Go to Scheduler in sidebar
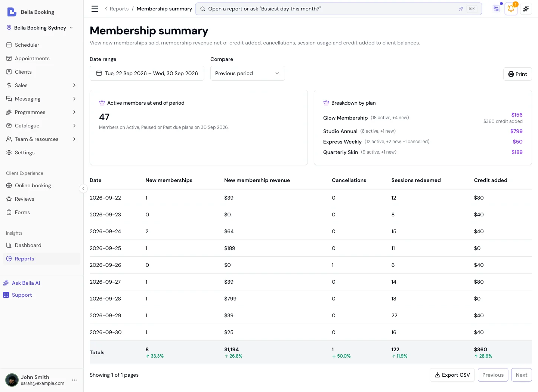This screenshot has height=392, width=538. point(41,45)
